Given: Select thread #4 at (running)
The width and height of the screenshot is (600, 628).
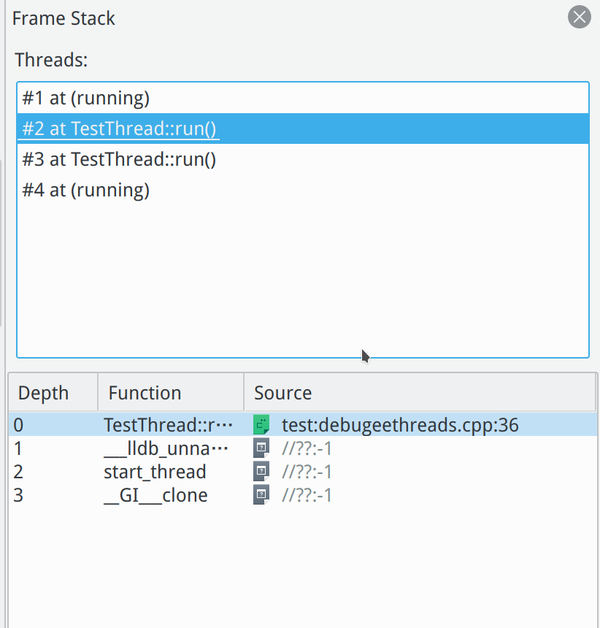Looking at the screenshot, I should coord(86,190).
